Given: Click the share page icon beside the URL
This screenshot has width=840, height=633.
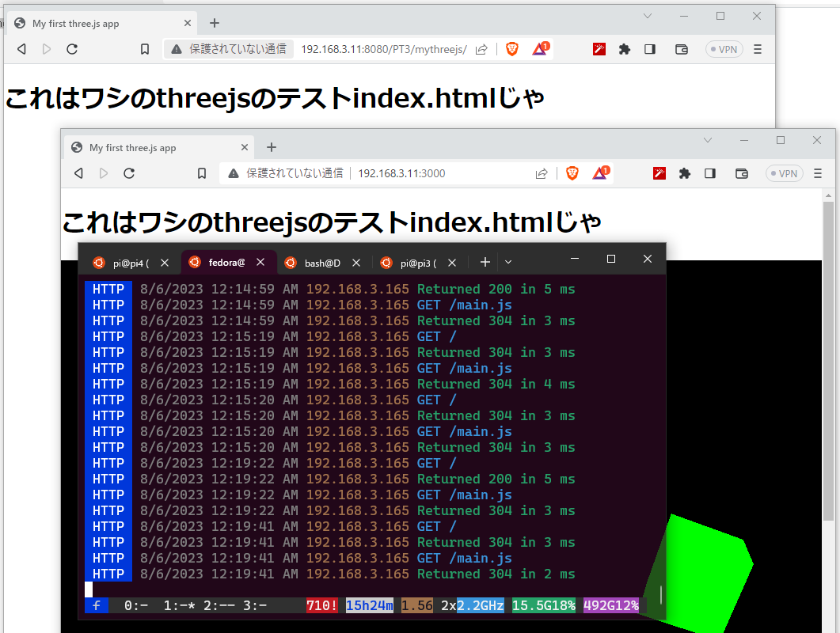Looking at the screenshot, I should [x=542, y=172].
